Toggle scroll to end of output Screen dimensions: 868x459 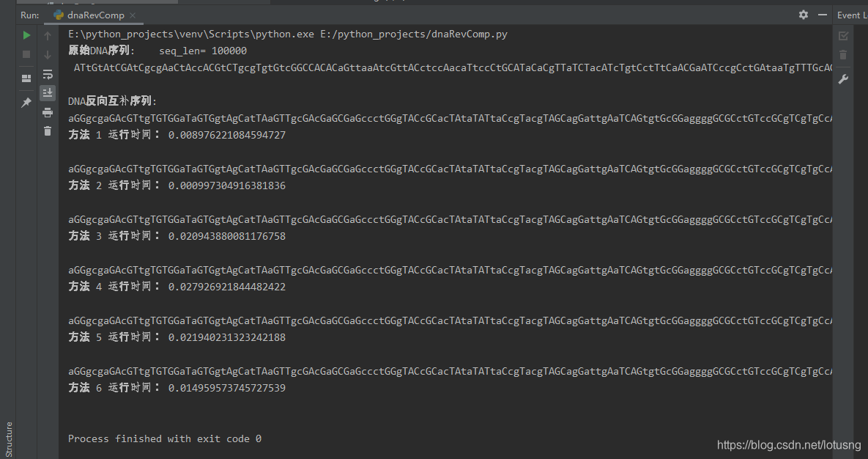coord(48,92)
